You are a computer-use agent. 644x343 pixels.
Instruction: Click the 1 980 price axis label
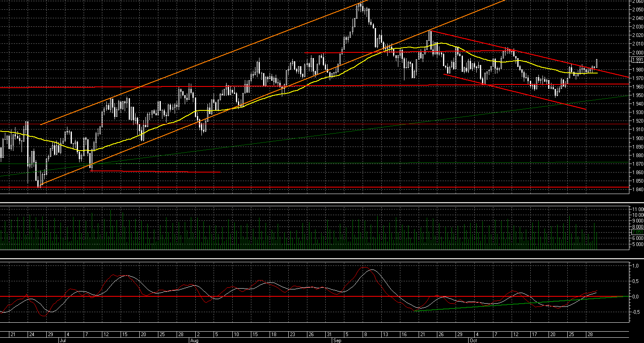[638, 69]
